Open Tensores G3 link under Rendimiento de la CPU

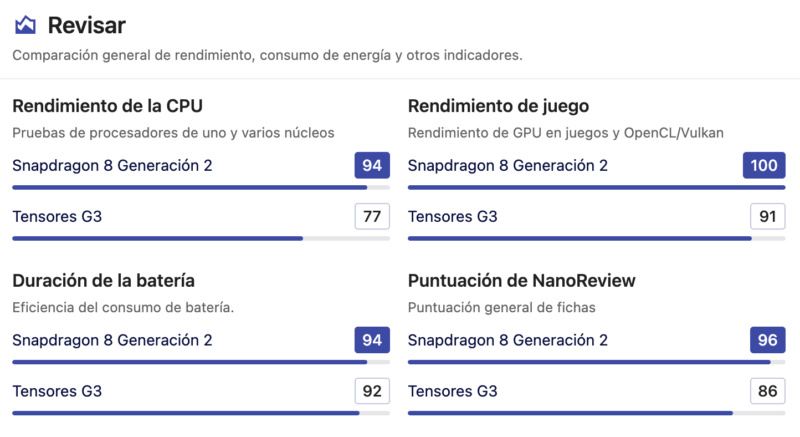57,217
